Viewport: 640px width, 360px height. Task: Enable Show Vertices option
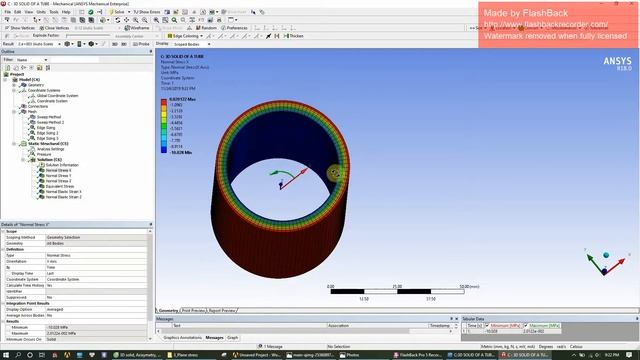click(20, 28)
